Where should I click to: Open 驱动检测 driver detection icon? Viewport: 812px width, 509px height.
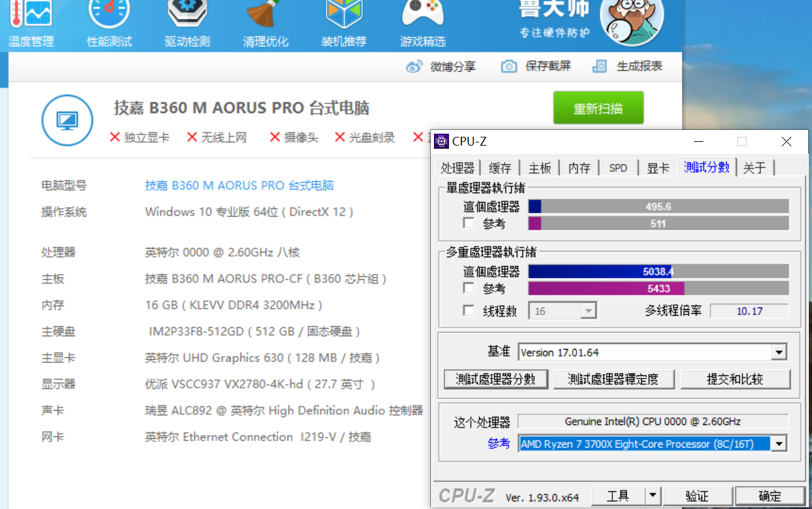[x=187, y=14]
